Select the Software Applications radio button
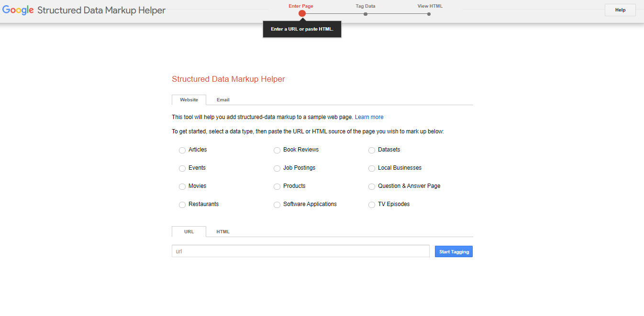644x316 pixels. (277, 205)
